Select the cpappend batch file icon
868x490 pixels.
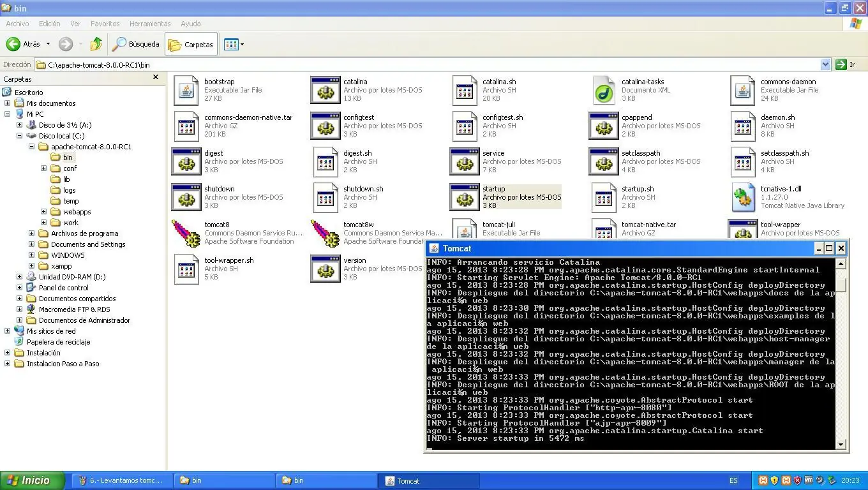point(604,126)
